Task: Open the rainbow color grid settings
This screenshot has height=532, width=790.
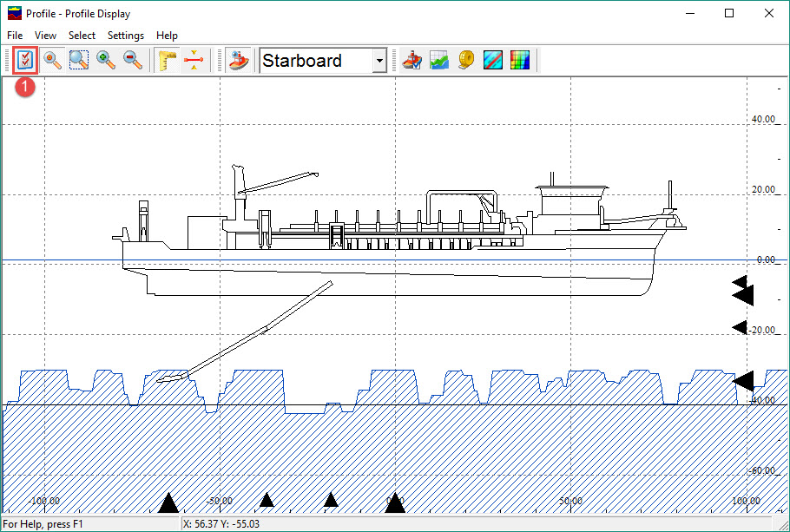Action: coord(520,61)
